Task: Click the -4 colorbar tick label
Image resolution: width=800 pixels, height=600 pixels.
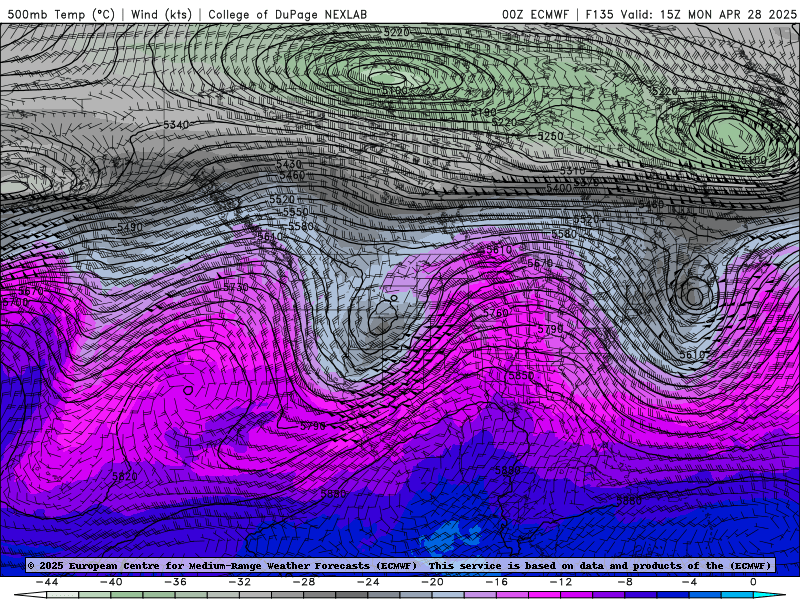Action: [x=689, y=582]
